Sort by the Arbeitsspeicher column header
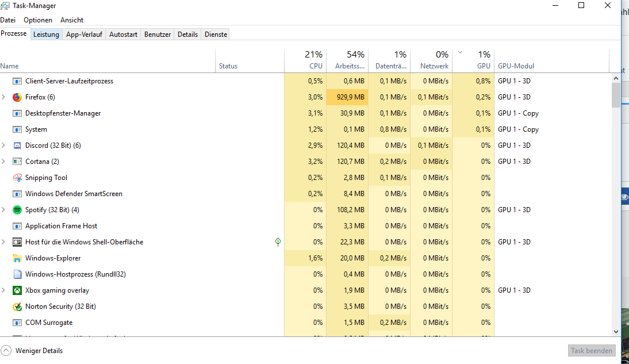Screen dimensions: 629x364 [x=347, y=61]
